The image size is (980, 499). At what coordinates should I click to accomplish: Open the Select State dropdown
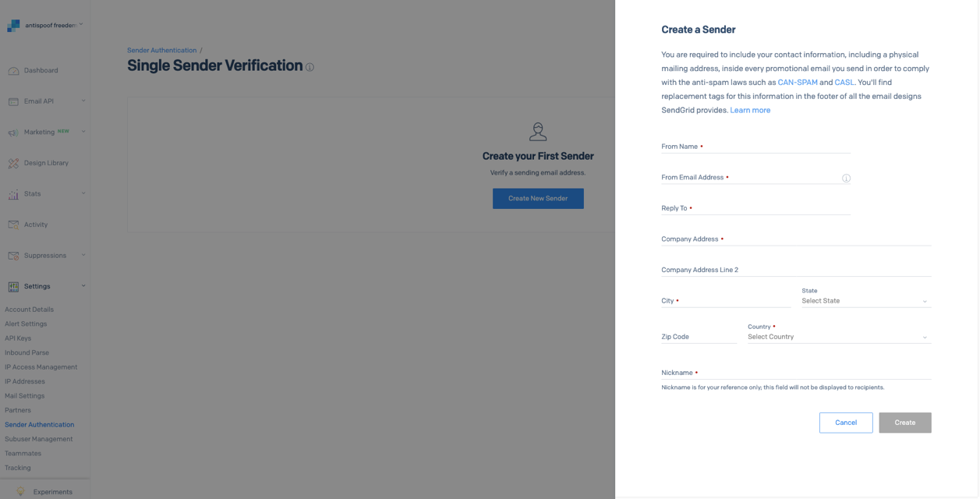865,301
